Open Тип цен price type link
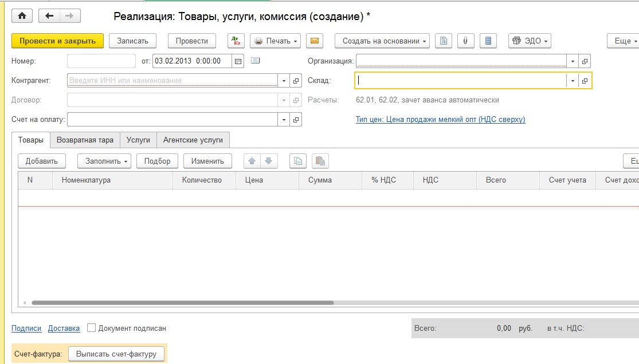This screenshot has width=639, height=364. (440, 119)
